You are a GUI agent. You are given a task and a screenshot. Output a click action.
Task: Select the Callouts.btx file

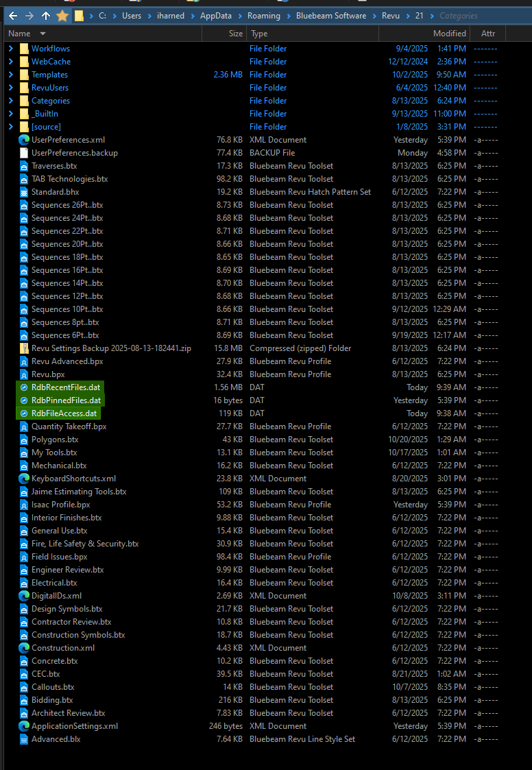click(53, 687)
